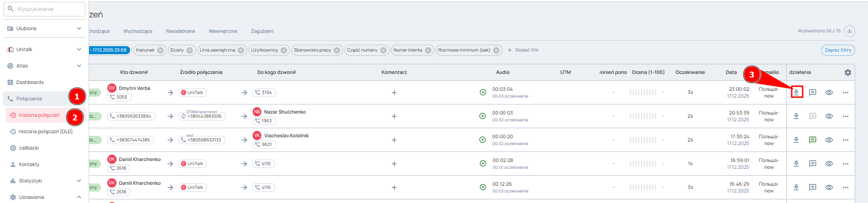This screenshot has width=868, height=203.
Task: Switch to the Nieodebrane tab
Action: pos(180,31)
